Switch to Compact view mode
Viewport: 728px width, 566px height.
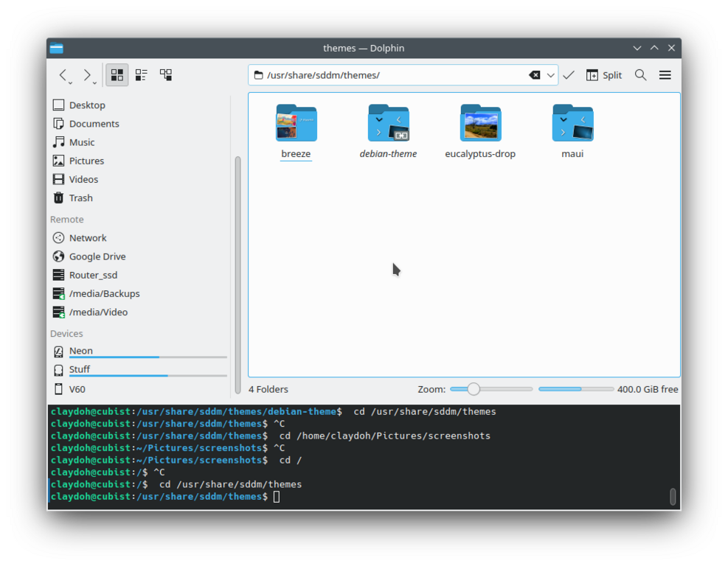(141, 75)
